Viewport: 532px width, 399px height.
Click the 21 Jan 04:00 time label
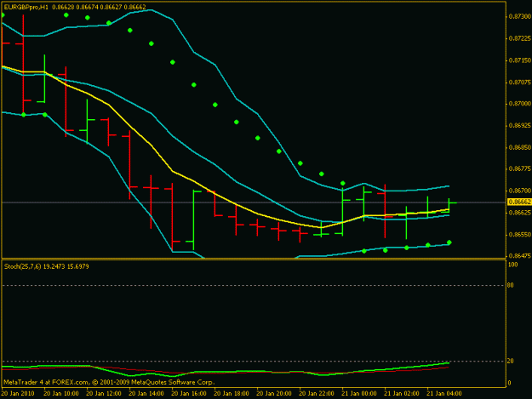tap(444, 394)
